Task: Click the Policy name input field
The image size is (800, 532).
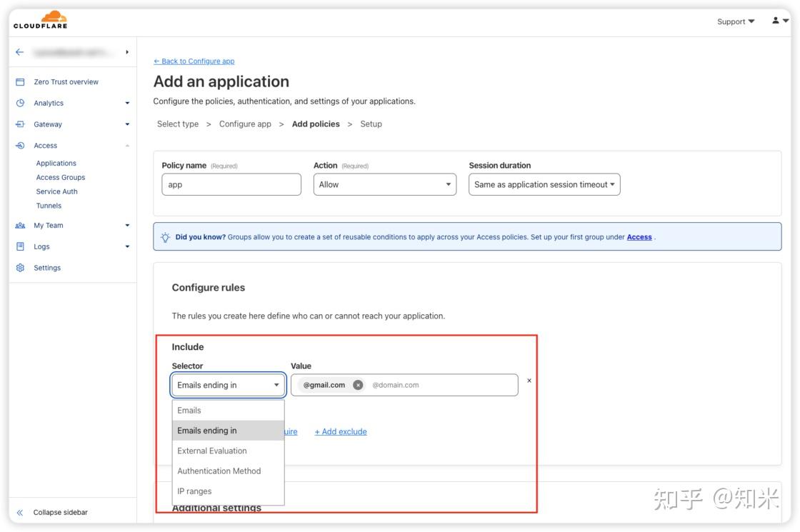Action: tap(231, 184)
